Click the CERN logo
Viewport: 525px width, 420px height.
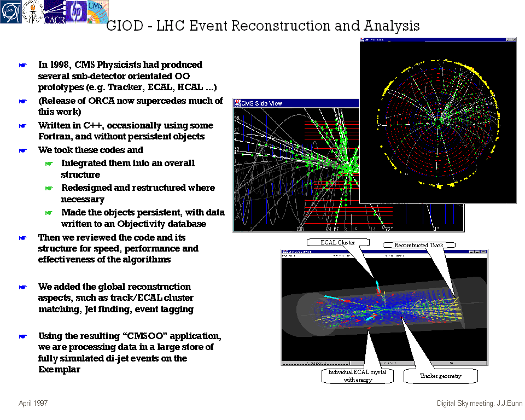coord(10,11)
